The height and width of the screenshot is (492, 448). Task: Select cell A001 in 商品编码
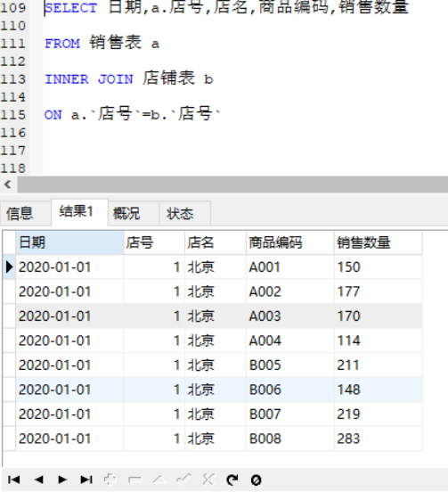click(290, 267)
